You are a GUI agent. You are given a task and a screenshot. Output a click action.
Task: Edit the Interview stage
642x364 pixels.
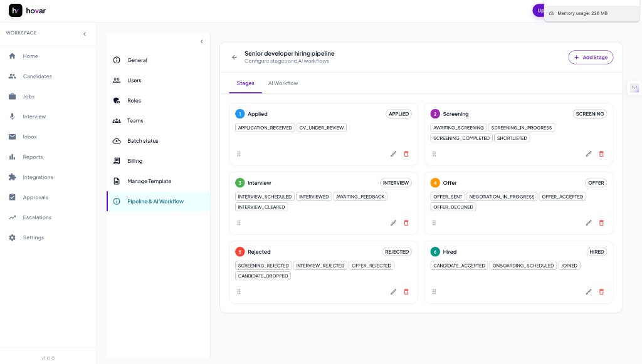394,223
